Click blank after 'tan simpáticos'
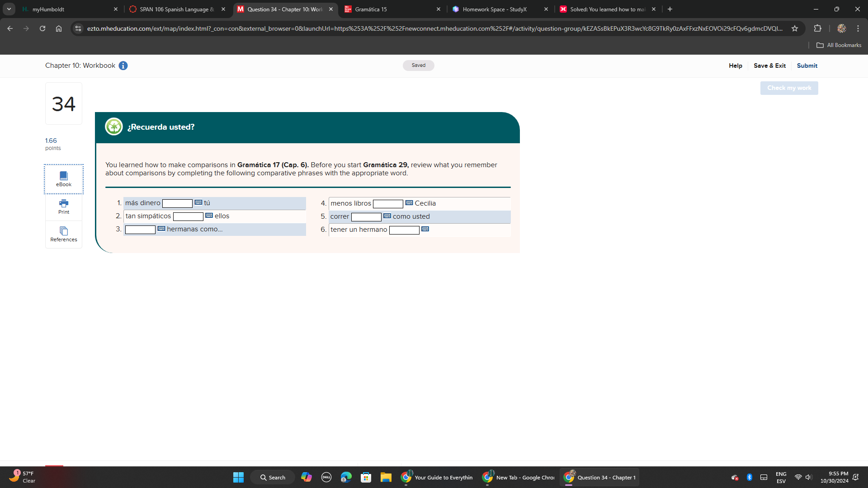 188,216
